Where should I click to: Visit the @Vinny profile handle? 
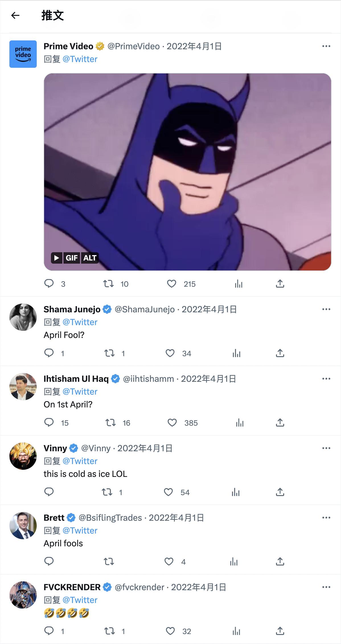[96, 448]
